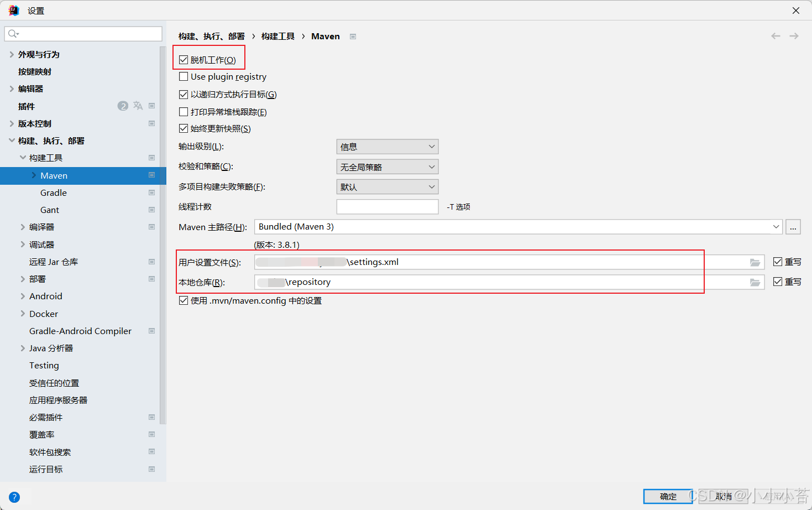Expand the Android settings node
The width and height of the screenshot is (812, 510).
coord(23,296)
